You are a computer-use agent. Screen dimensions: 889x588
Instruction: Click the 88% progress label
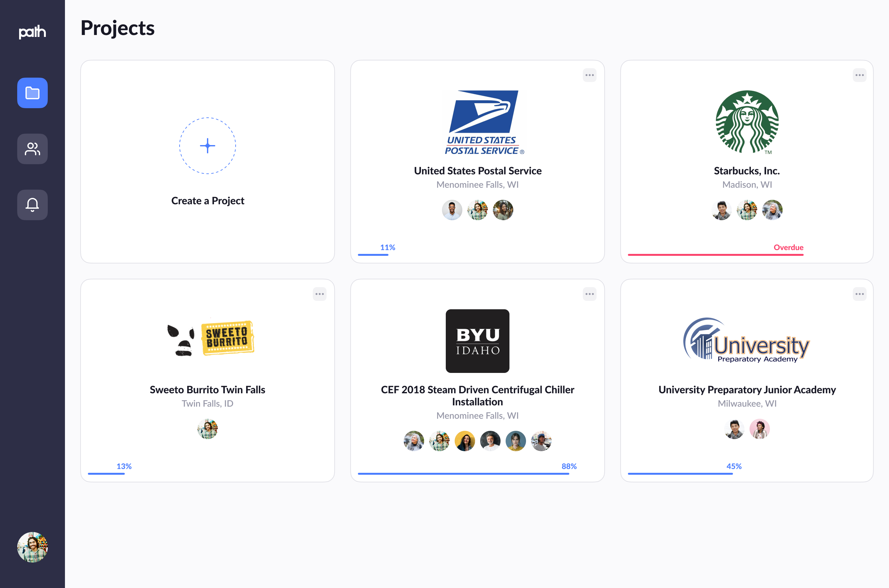(x=569, y=466)
